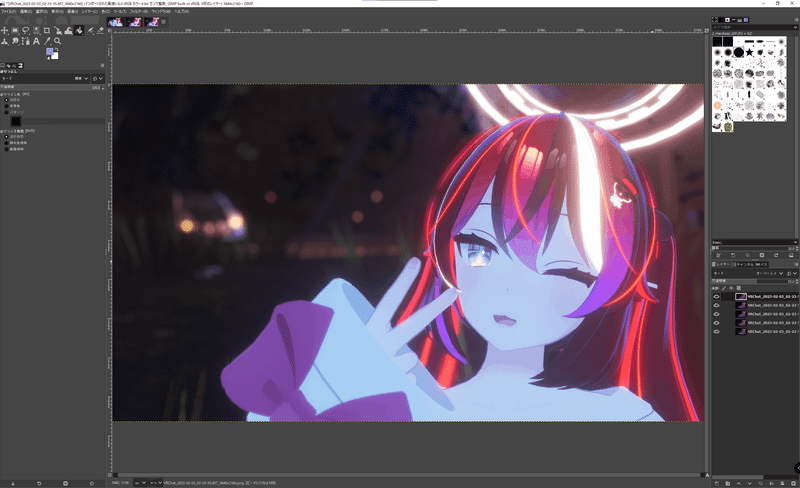Select the Unified Transform tool
800x488 pixels.
58,31
